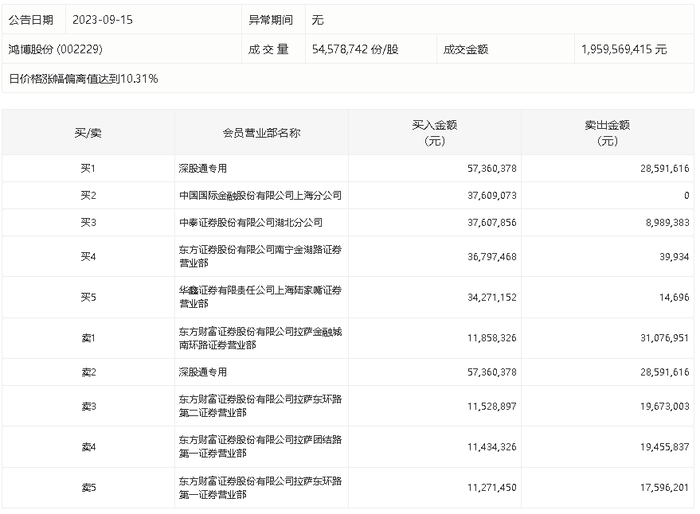Image resolution: width=700 pixels, height=514 pixels.
Task: Select sell amount 28,591,616 in 卖2 row
Action: coord(664,372)
